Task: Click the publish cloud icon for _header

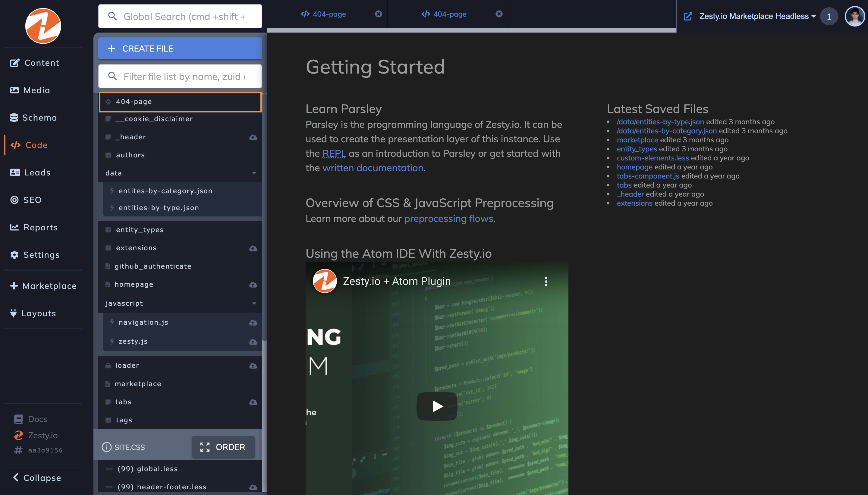Action: [253, 137]
